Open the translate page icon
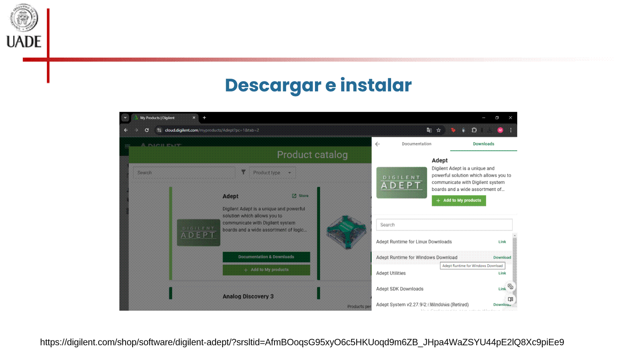 coord(429,130)
